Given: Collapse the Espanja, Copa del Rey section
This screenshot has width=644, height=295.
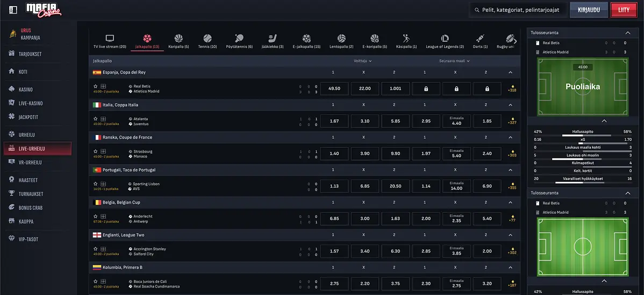Looking at the screenshot, I should [x=510, y=72].
